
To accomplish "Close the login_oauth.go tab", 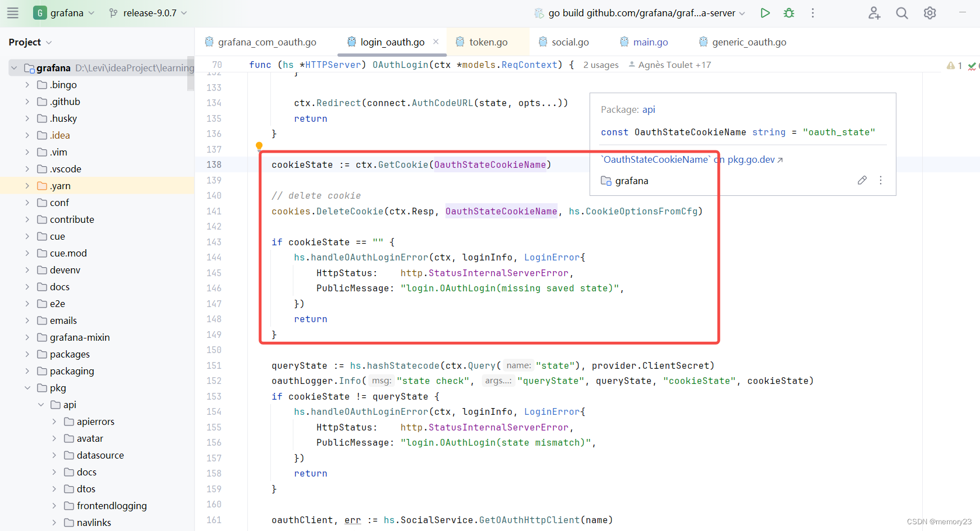I will click(x=436, y=42).
